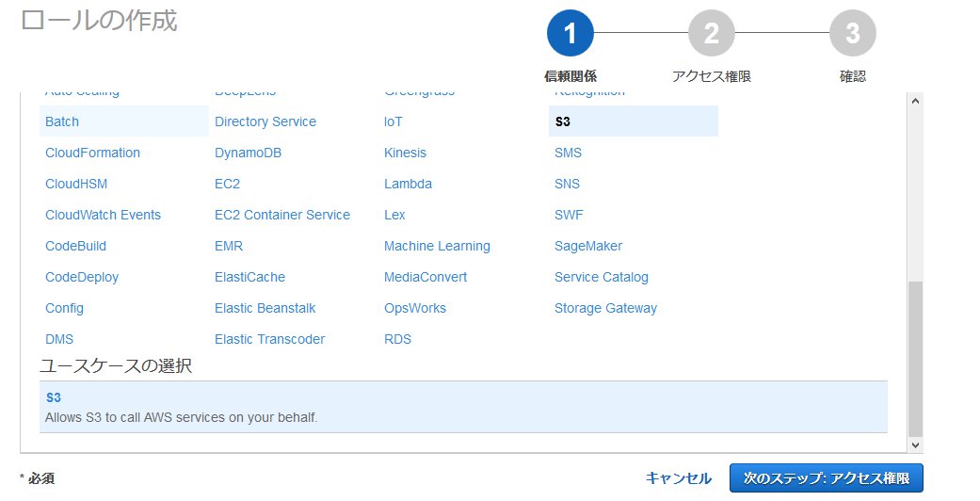980x501 pixels.
Task: Open the Elastic Beanstalk service option
Action: point(265,308)
